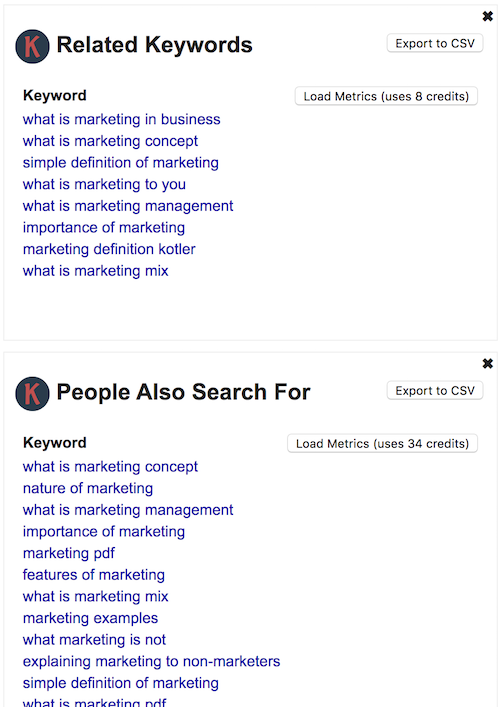
Task: Open 'features of marketing' link
Action: click(94, 575)
